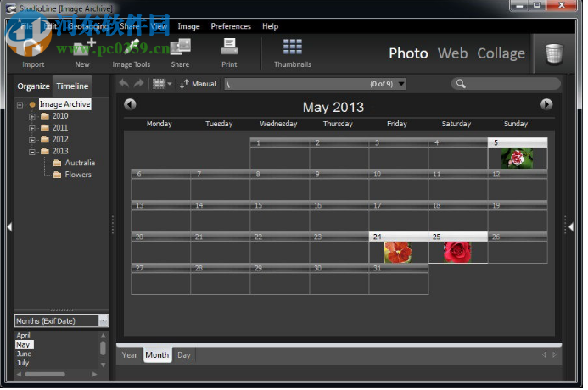Screen dimensions: 588x390
Task: Collapse the left panel arrow
Action: (x=9, y=226)
